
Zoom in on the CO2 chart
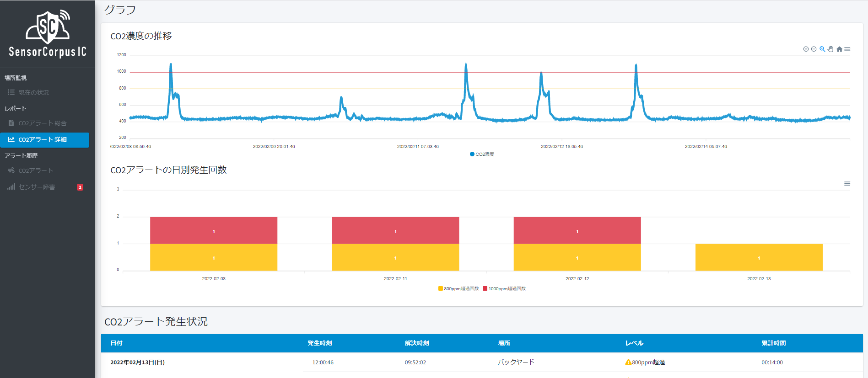click(x=806, y=49)
